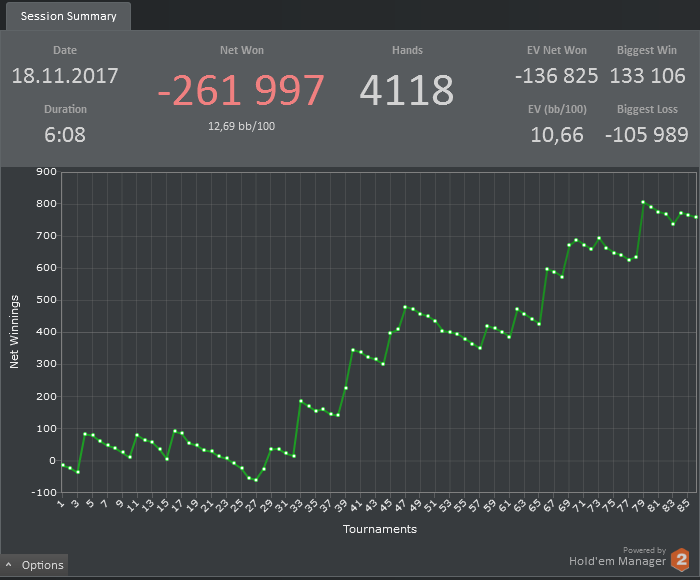The height and width of the screenshot is (580, 700).
Task: Expand the Options panel
Action: (x=34, y=565)
